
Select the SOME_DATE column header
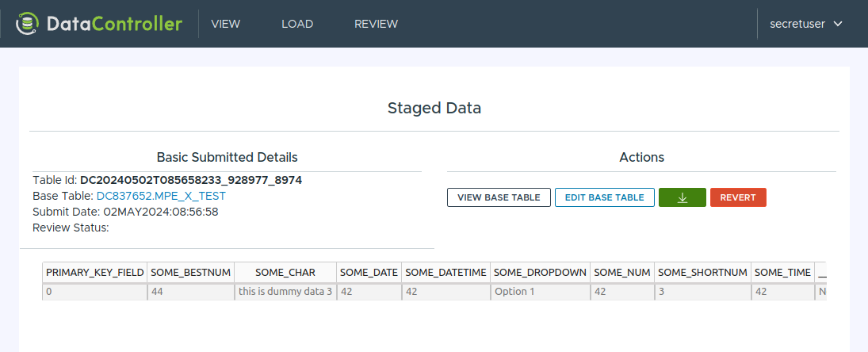(369, 273)
